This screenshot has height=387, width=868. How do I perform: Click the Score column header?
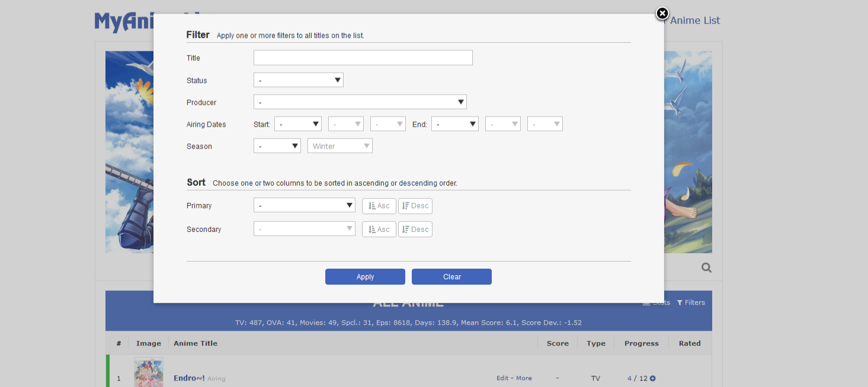[558, 343]
